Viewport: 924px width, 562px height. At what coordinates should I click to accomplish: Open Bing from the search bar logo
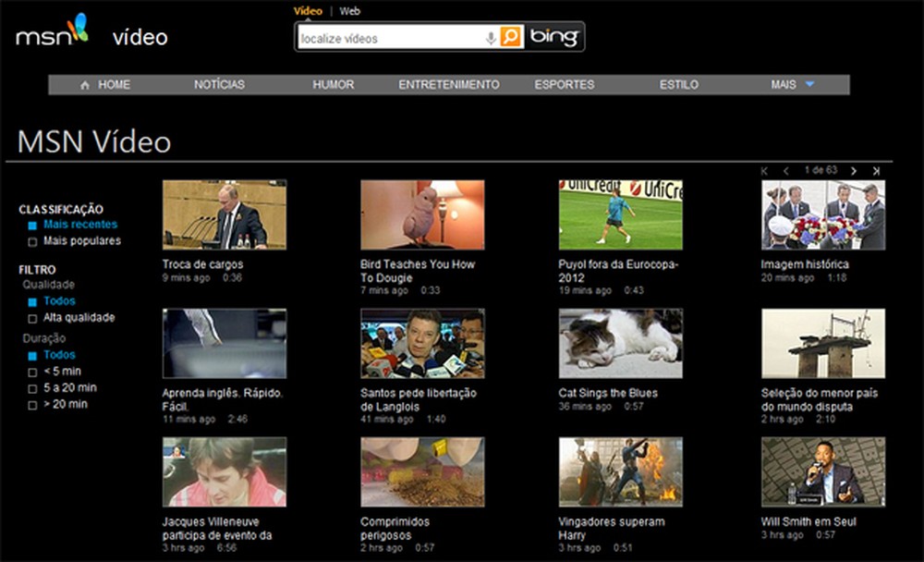pyautogui.click(x=553, y=36)
